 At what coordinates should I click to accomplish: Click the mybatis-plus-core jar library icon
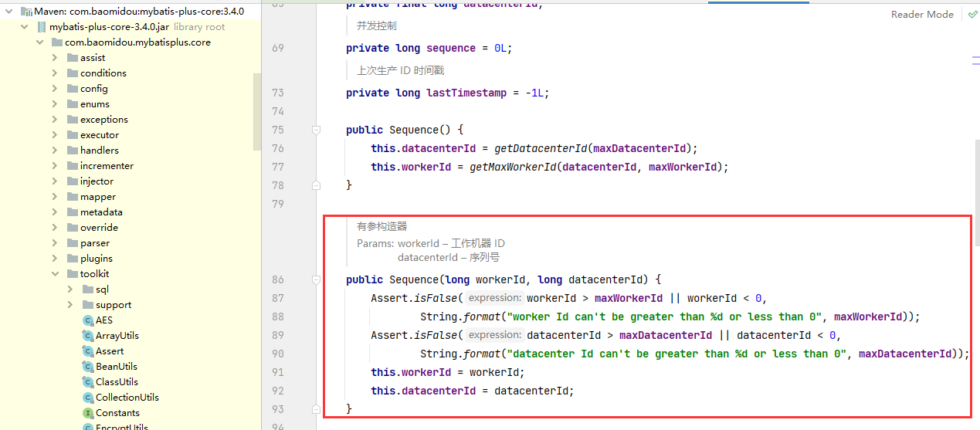42,27
